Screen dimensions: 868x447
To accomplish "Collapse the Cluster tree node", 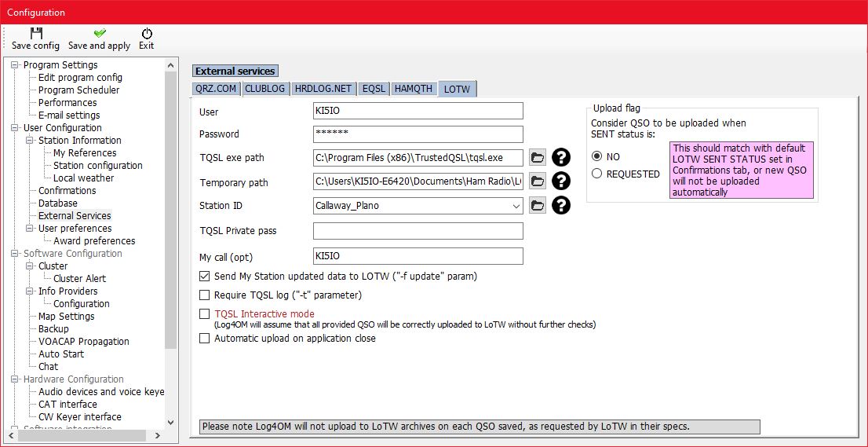I will click(x=29, y=266).
